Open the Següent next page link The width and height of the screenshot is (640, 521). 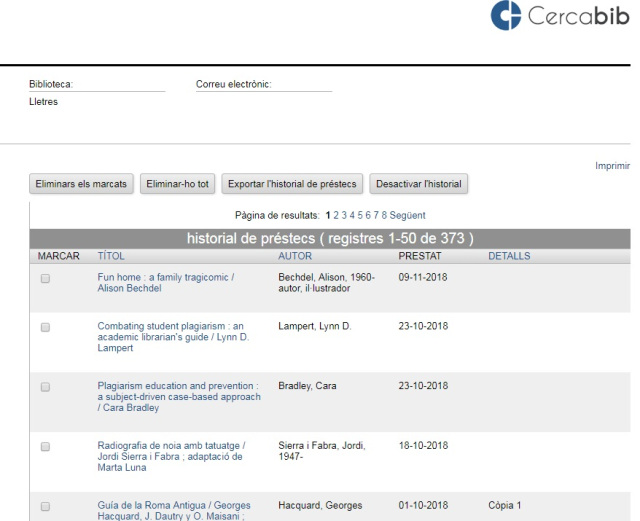pyautogui.click(x=408, y=216)
